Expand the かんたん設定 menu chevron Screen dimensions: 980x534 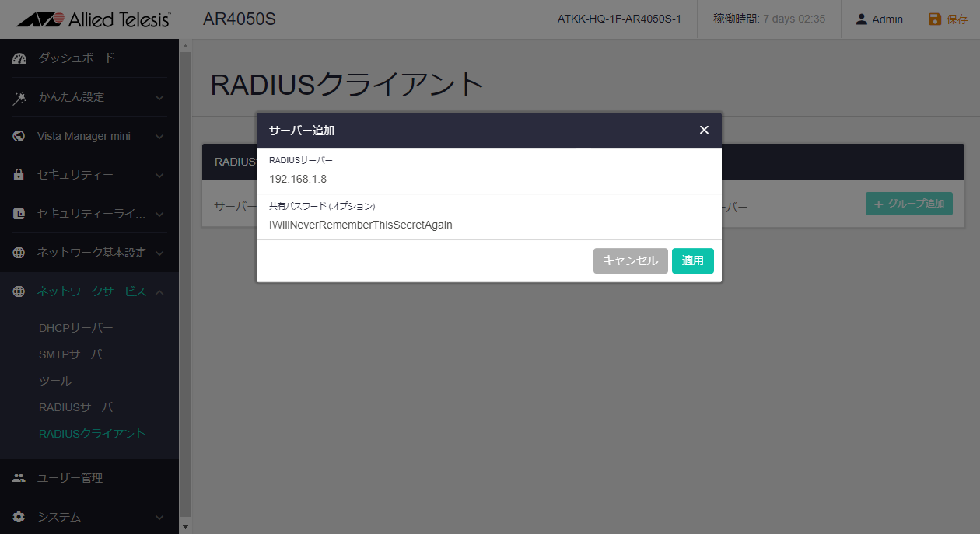tap(159, 98)
